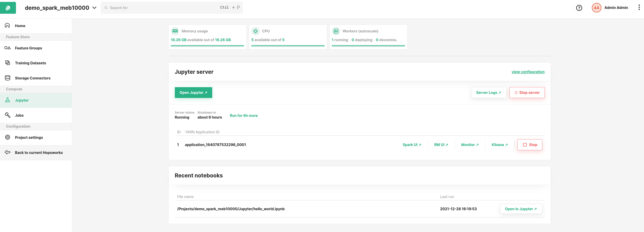Open the Kibana link
Viewport: 644px width, 232px height.
coord(500,145)
